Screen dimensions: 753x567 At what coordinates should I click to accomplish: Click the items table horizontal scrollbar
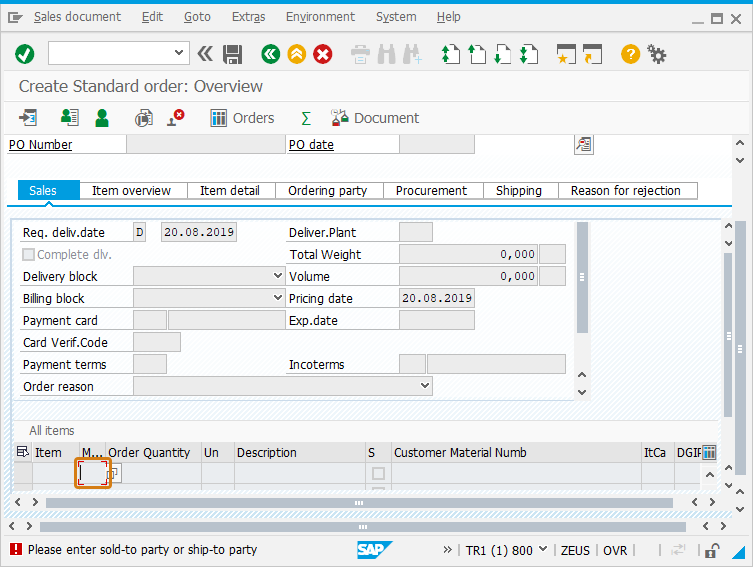point(359,503)
